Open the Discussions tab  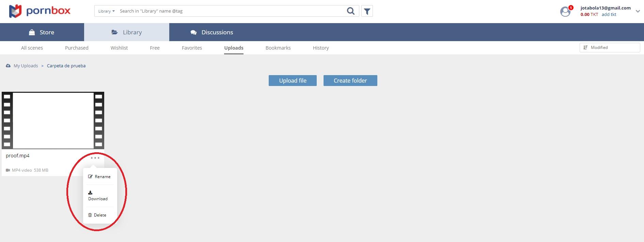pyautogui.click(x=211, y=32)
